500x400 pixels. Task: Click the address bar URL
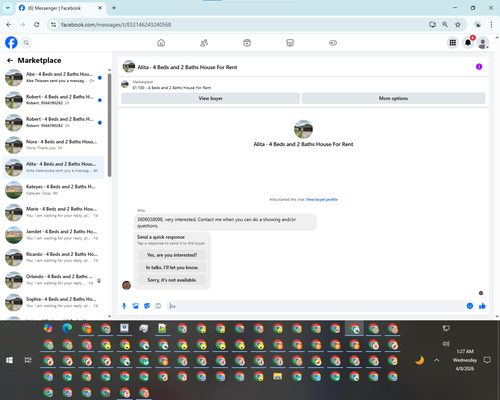[116, 25]
